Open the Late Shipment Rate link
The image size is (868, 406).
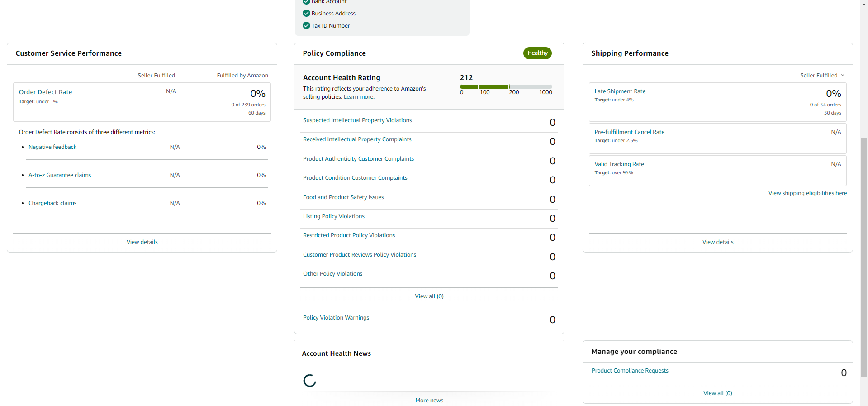620,91
